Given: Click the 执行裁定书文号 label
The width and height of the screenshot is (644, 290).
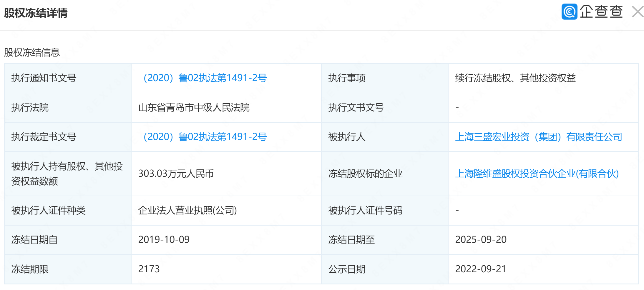Looking at the screenshot, I should point(44,137).
